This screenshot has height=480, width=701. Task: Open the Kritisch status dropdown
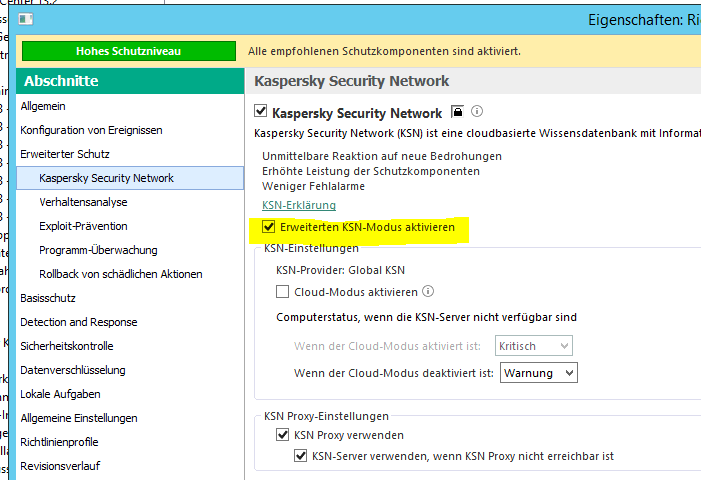click(x=534, y=346)
